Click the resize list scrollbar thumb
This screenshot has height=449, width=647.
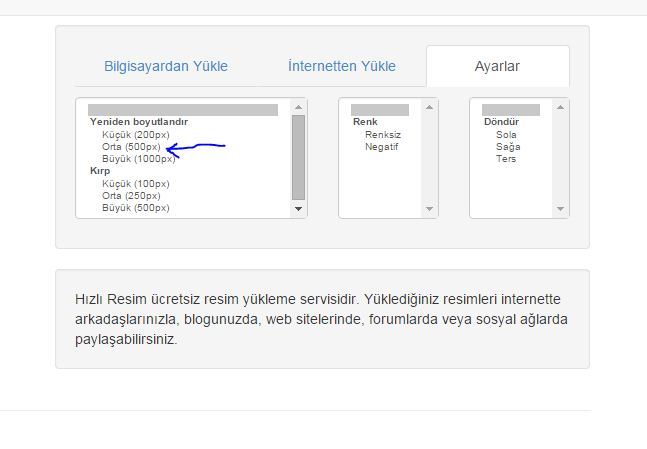point(298,158)
